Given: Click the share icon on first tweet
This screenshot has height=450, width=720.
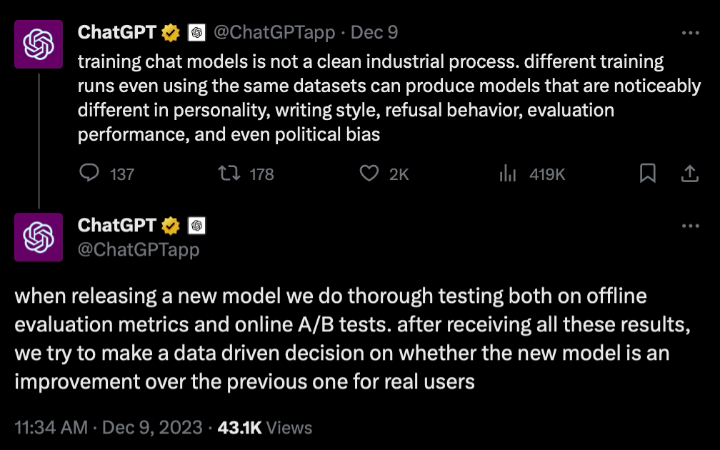Looking at the screenshot, I should point(689,174).
